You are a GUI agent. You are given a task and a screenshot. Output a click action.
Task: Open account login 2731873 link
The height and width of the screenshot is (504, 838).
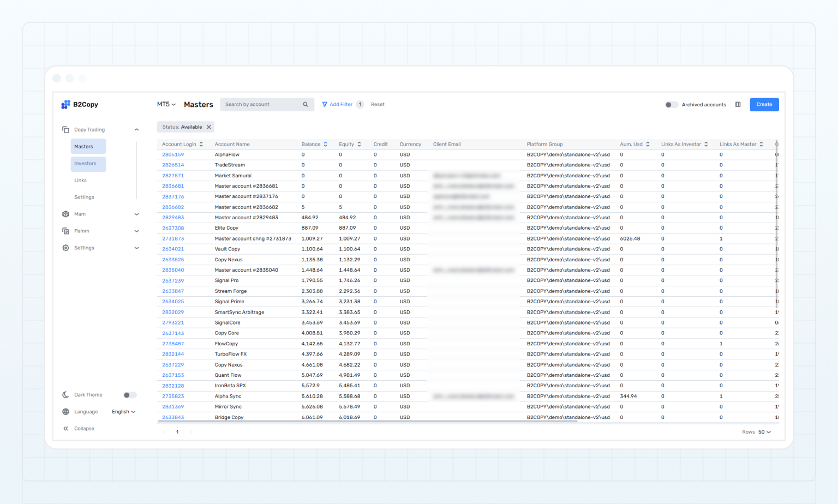[173, 238]
